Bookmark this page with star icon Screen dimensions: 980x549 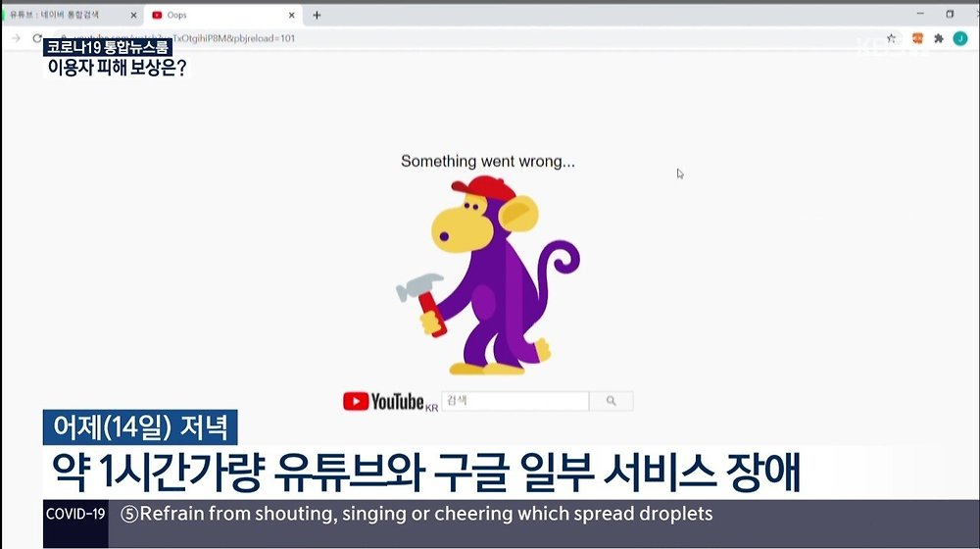coord(891,38)
